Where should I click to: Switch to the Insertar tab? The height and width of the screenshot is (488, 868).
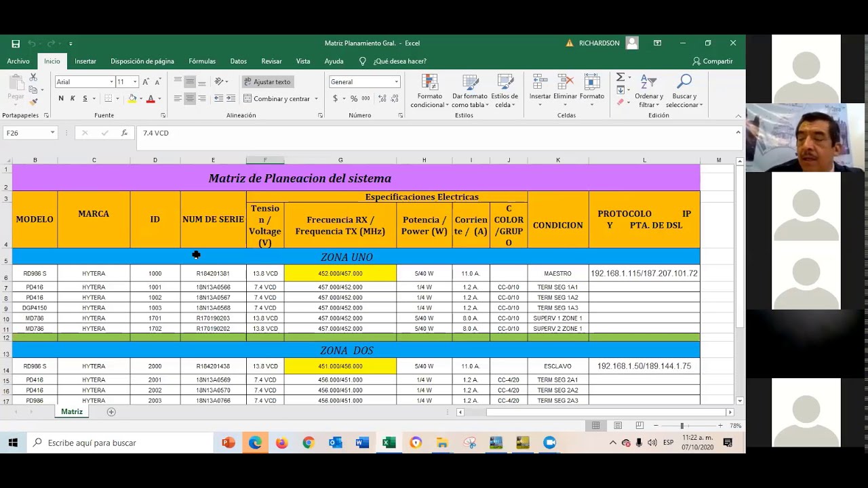[x=85, y=61]
